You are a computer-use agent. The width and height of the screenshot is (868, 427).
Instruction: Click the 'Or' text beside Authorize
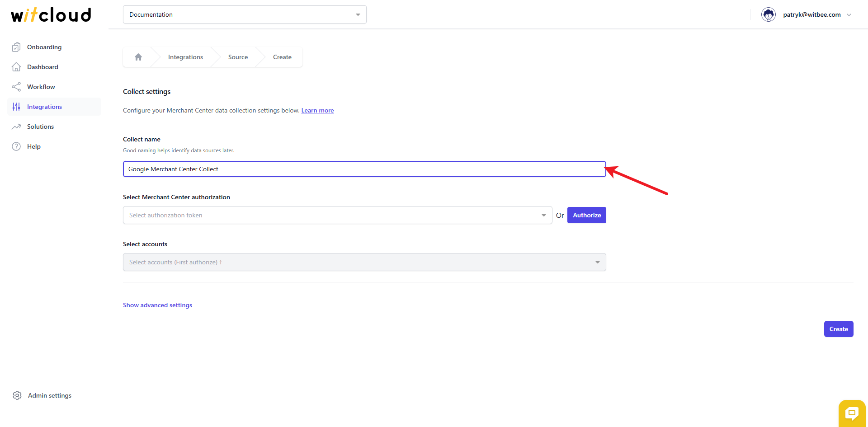(560, 215)
